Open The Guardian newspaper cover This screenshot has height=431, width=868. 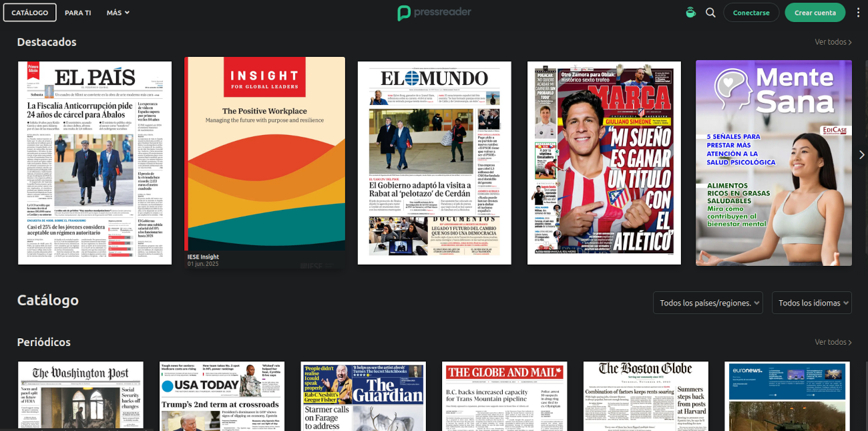363,397
